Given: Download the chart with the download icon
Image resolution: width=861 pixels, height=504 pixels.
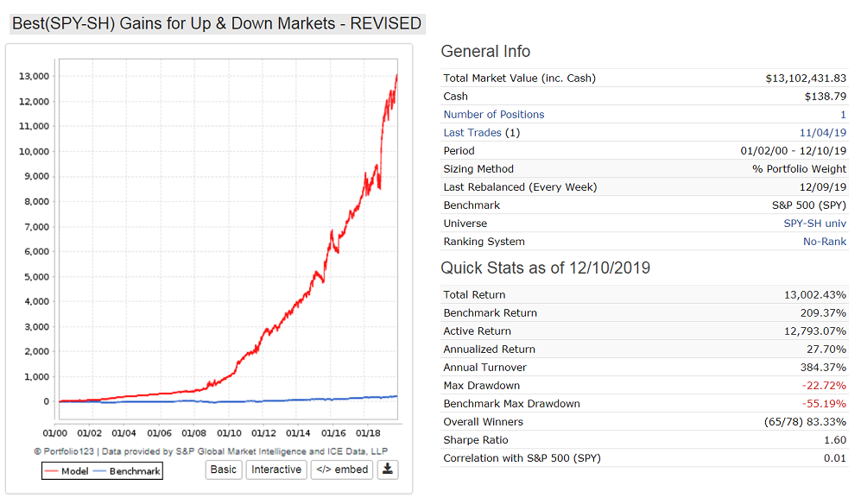Looking at the screenshot, I should coord(388,469).
